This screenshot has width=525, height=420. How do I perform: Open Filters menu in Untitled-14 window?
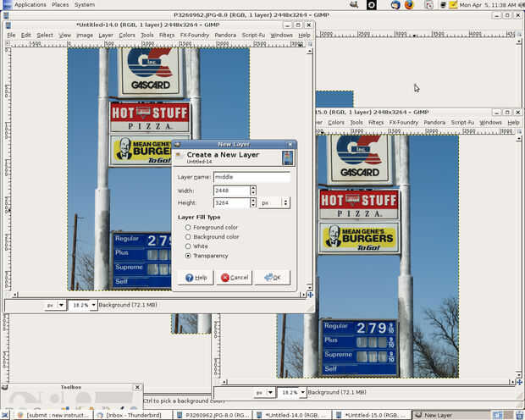[167, 35]
